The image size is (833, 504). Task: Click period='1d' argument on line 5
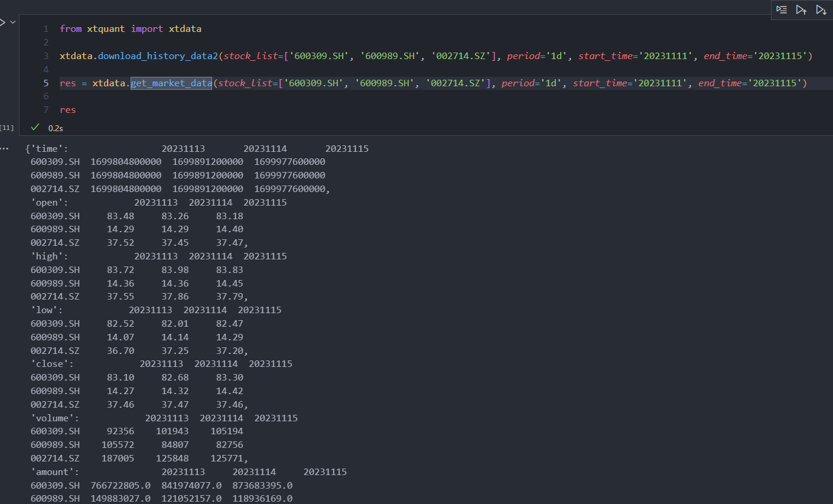click(531, 83)
